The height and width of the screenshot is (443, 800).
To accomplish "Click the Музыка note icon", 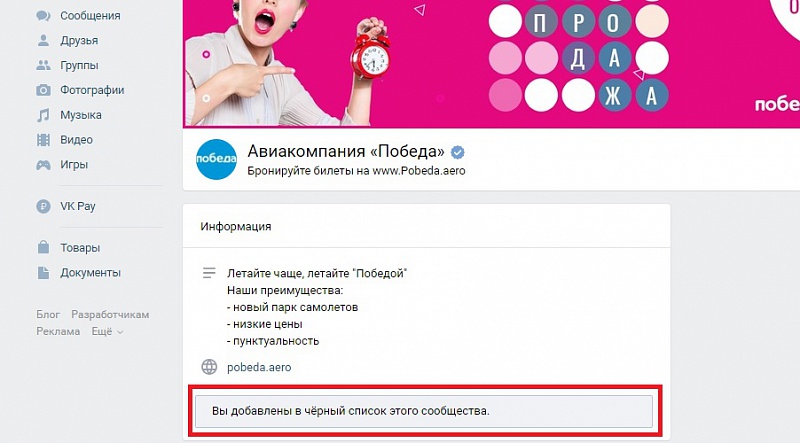I will click(x=43, y=115).
